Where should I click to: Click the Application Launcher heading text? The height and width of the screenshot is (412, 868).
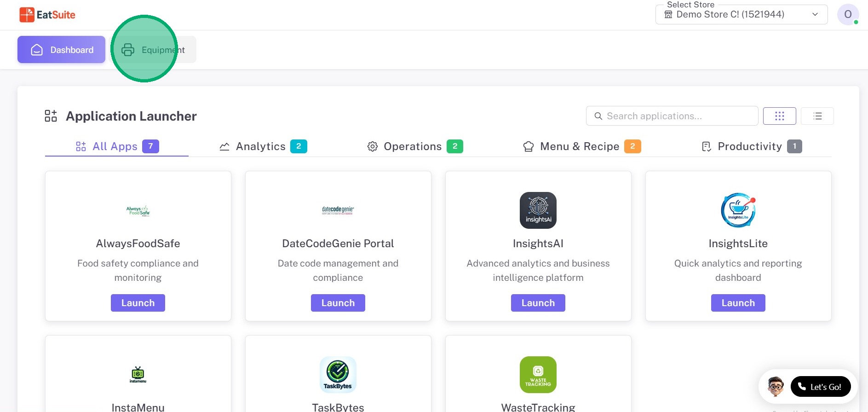coord(131,116)
